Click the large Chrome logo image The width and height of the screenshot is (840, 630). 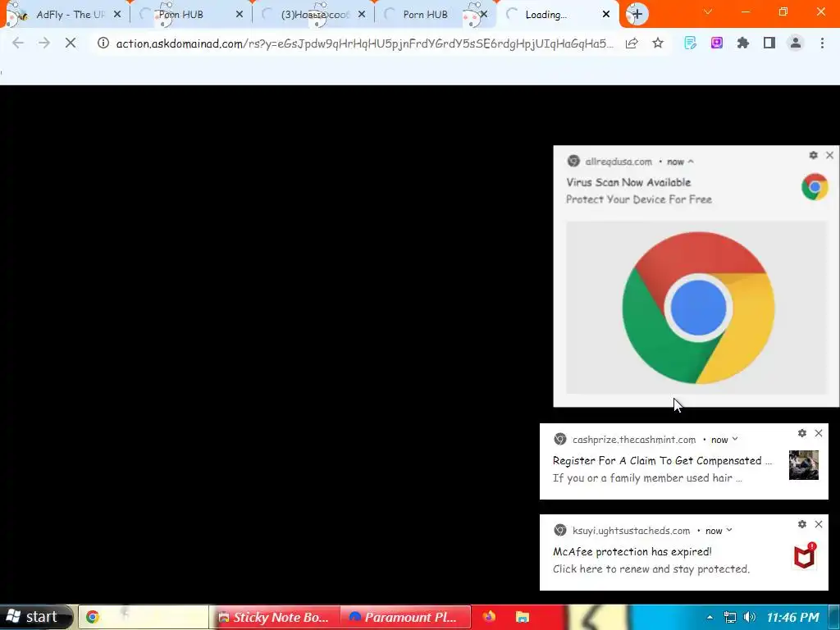(x=697, y=308)
